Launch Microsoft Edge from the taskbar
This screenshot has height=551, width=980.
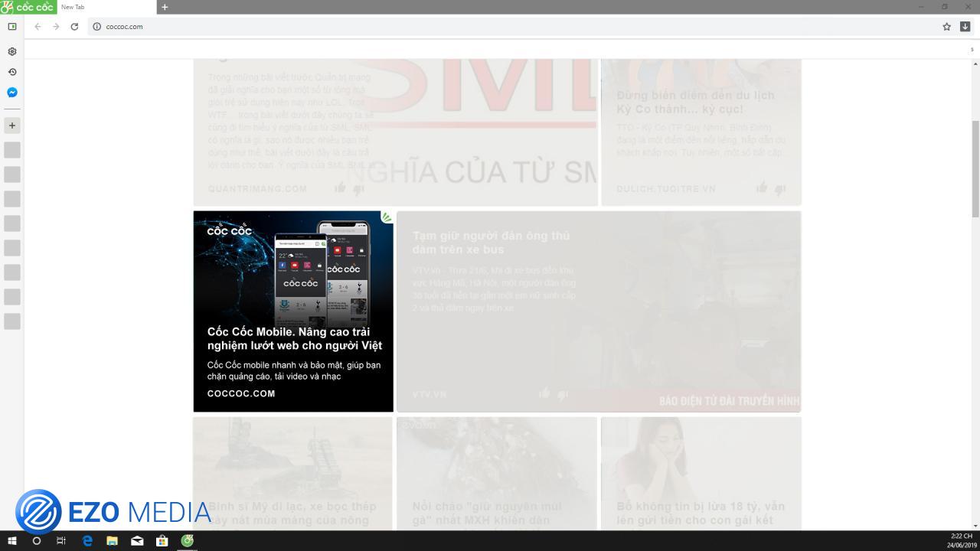[x=87, y=541]
